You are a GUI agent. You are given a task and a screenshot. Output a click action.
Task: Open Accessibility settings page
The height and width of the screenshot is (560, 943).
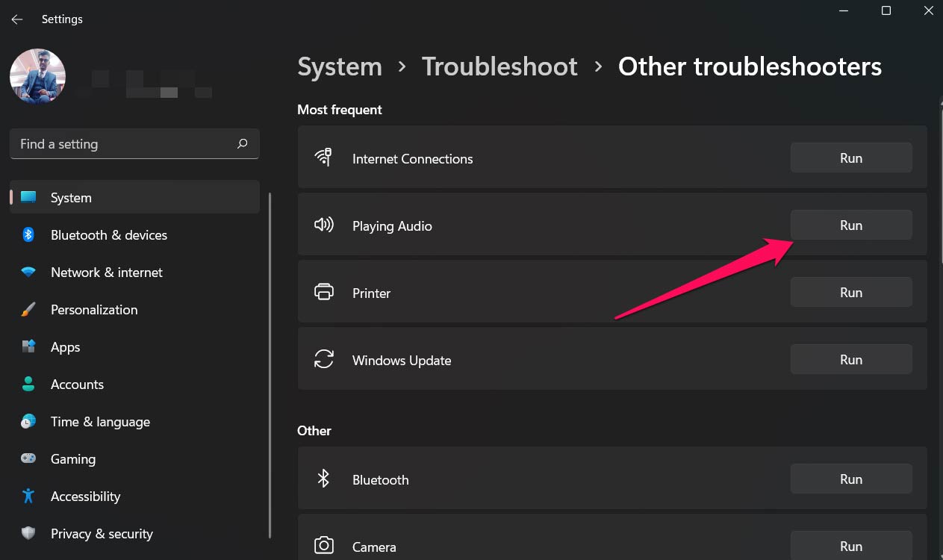point(134,496)
